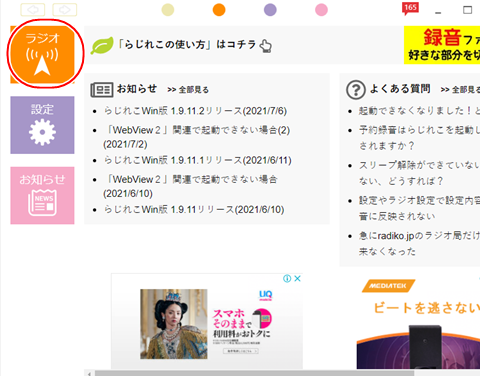Viewport: 480px width, 376px height.
Task: Open the red 165 notification badge
Action: (410, 8)
